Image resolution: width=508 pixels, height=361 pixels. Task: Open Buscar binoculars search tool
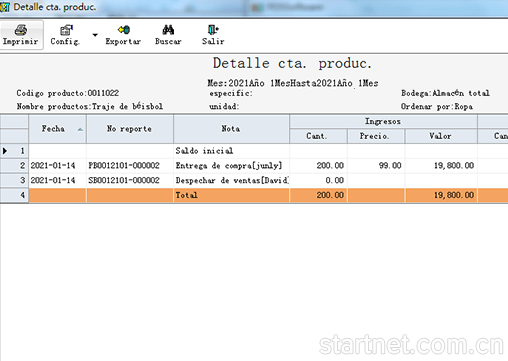click(x=168, y=30)
